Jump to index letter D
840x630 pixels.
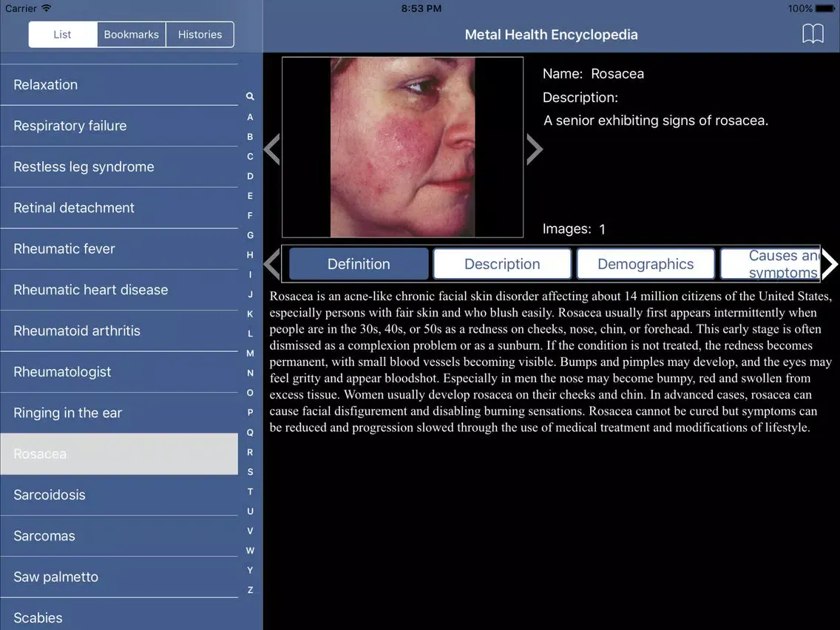click(250, 176)
